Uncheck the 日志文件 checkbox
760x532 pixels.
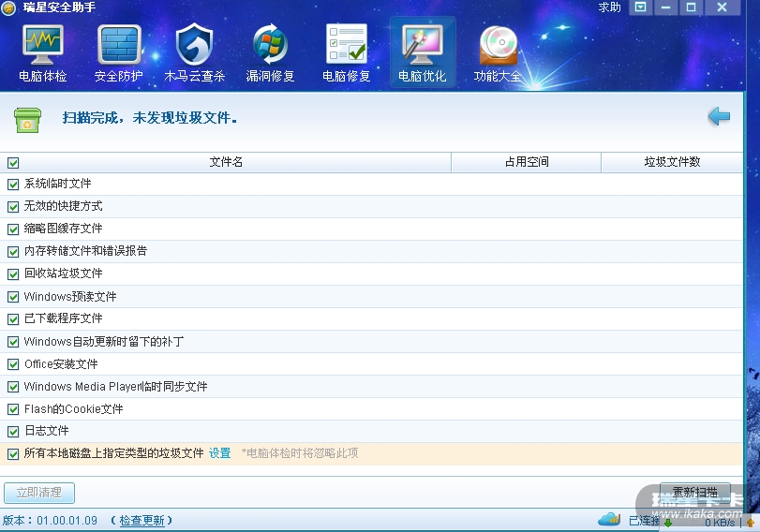click(x=13, y=432)
